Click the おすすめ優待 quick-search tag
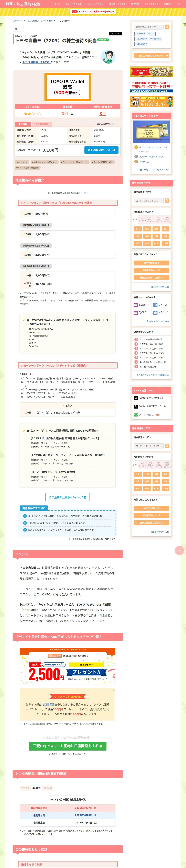The image size is (186, 868). pos(140,34)
